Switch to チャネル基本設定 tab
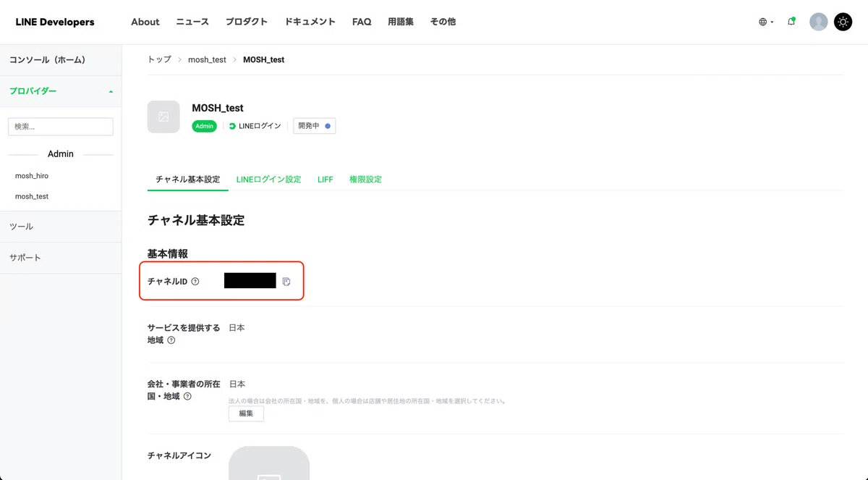Image resolution: width=868 pixels, height=480 pixels. [188, 179]
